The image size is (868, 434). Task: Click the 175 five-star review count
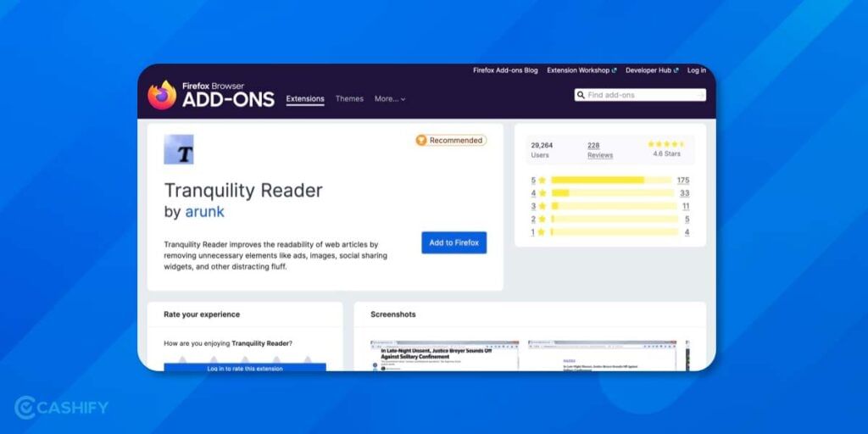(x=682, y=180)
